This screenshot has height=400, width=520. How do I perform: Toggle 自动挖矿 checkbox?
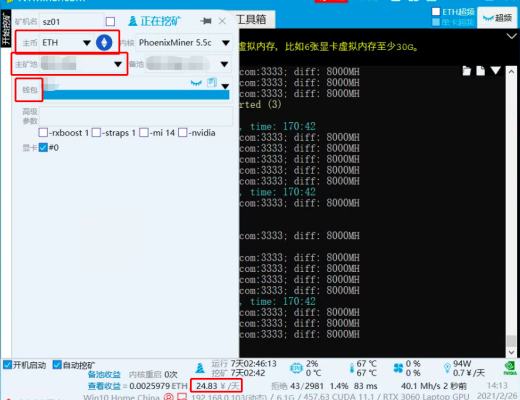tap(57, 365)
